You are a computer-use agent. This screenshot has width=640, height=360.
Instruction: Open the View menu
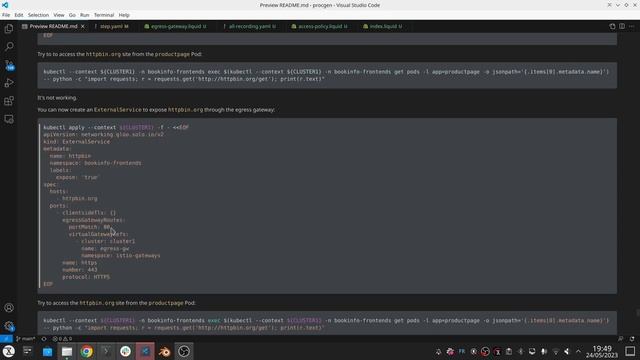tap(59, 15)
